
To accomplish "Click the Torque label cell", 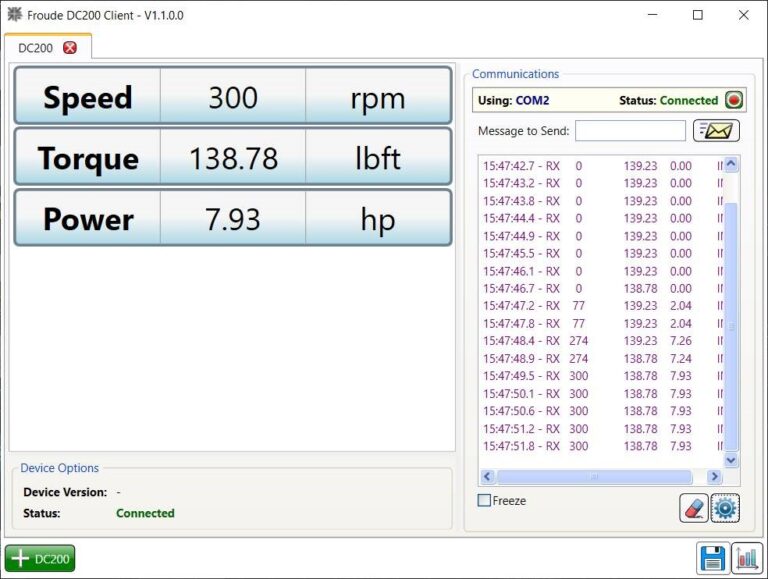I will coord(88,158).
